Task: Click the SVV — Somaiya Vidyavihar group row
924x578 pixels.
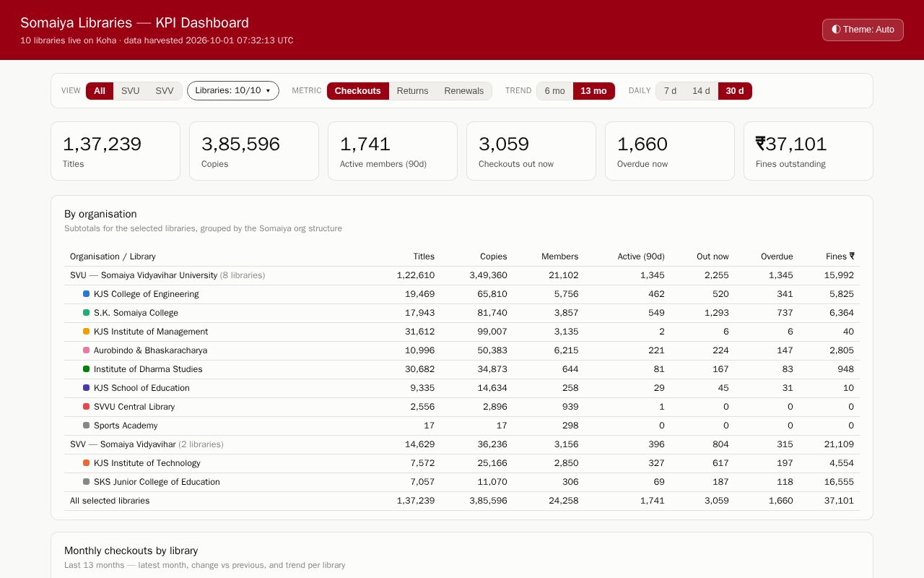Action: tap(462, 444)
